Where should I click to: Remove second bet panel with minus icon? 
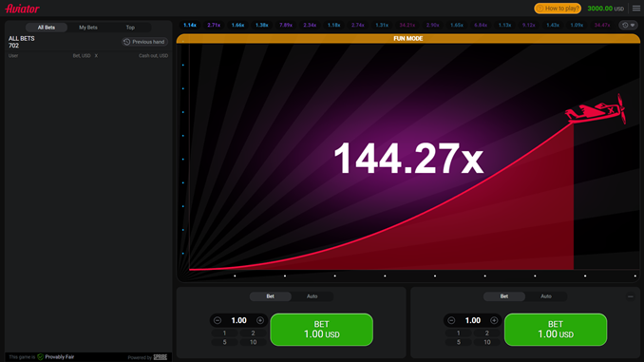pos(631,296)
